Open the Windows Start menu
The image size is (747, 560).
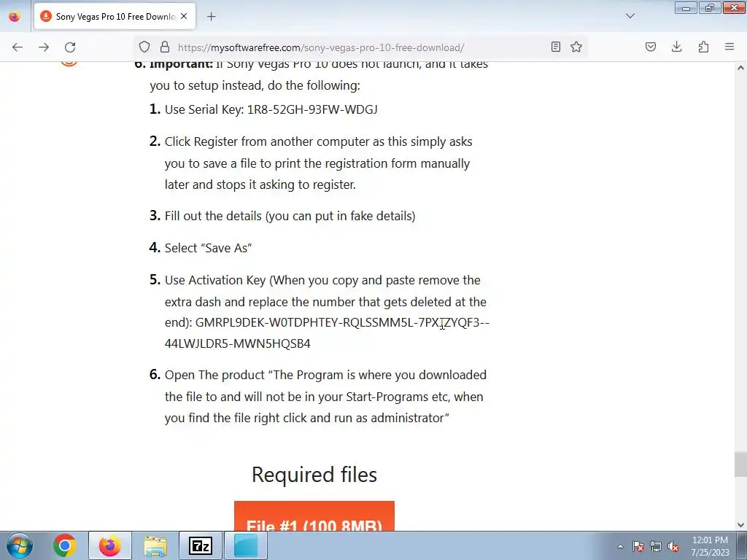click(x=20, y=545)
